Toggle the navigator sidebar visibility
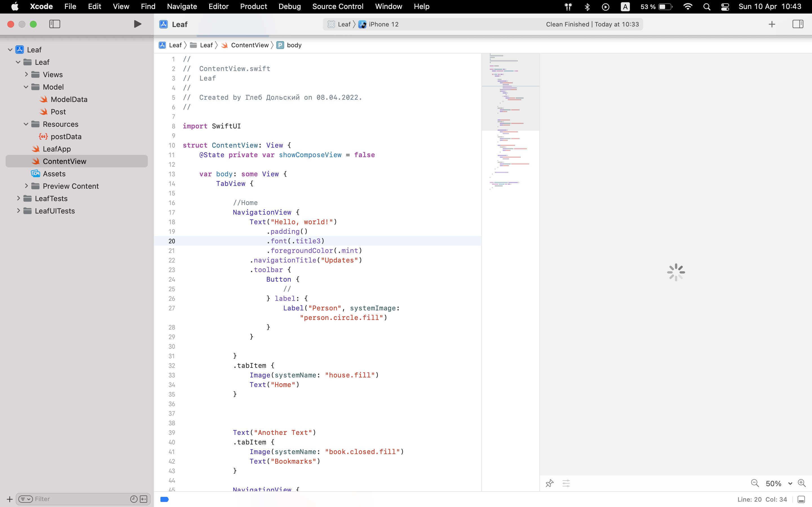Screen dimensions: 812x507 (x=54, y=24)
